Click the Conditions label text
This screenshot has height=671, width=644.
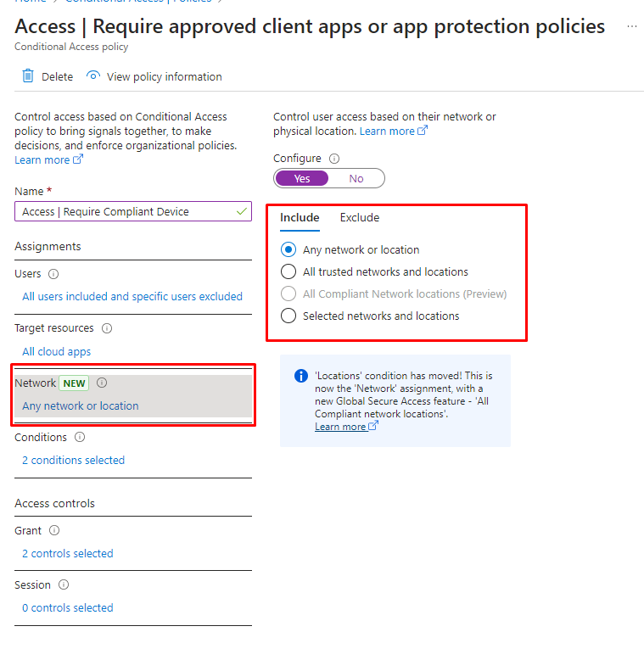(41, 438)
